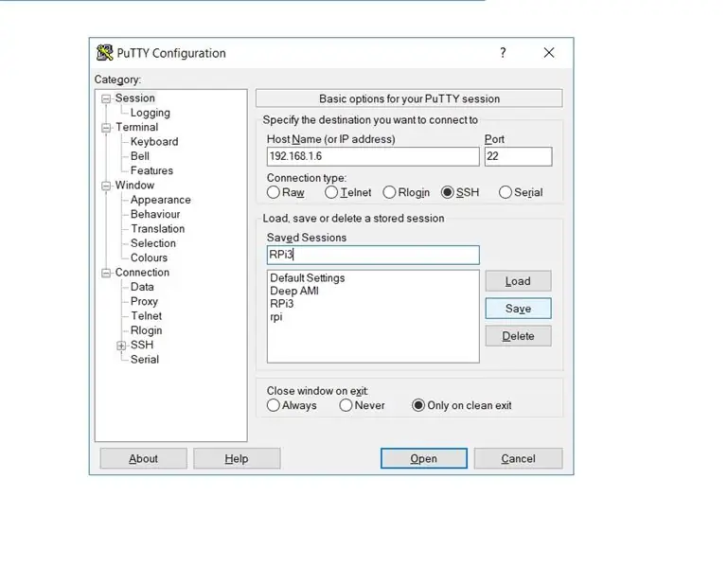Expand the SSH tree node
The height and width of the screenshot is (568, 728).
click(121, 346)
